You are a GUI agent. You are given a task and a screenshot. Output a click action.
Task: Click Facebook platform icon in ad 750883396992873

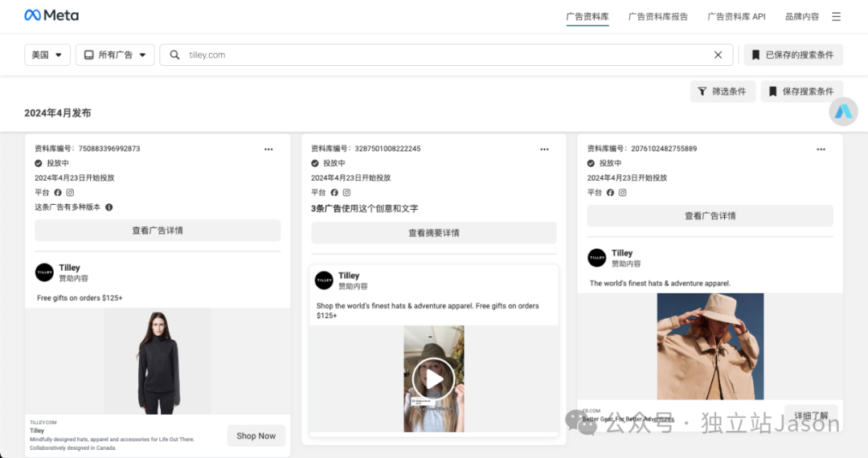[58, 193]
